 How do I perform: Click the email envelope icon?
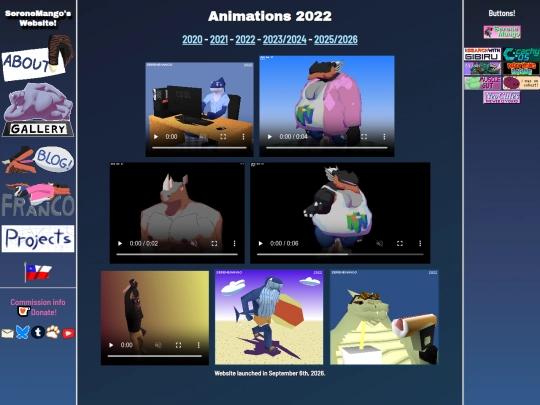[7, 333]
